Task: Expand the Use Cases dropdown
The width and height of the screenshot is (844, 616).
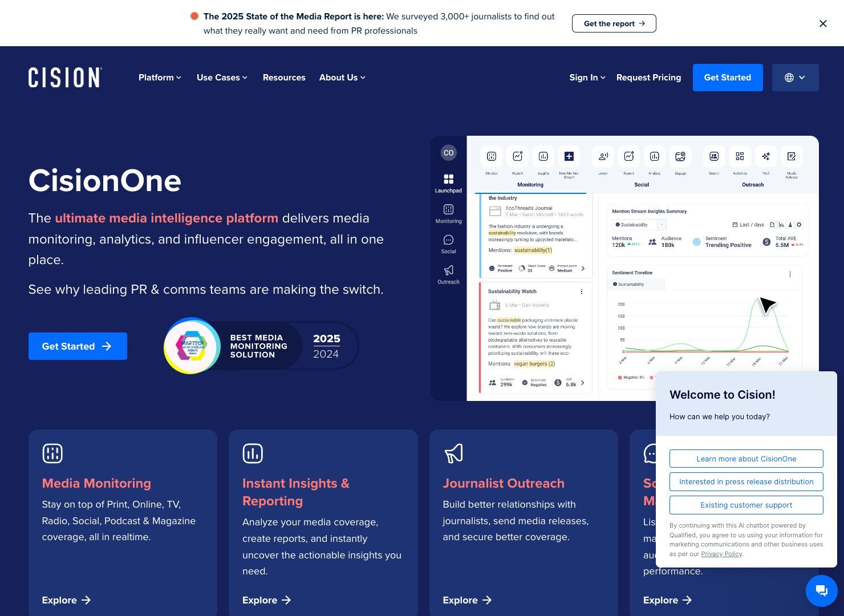Action: pos(222,78)
